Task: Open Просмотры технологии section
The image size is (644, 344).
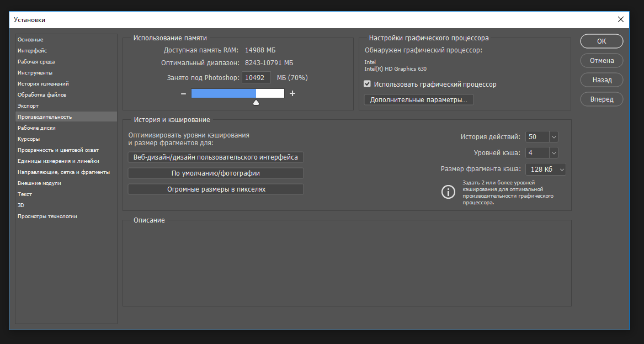Action: coord(66,216)
